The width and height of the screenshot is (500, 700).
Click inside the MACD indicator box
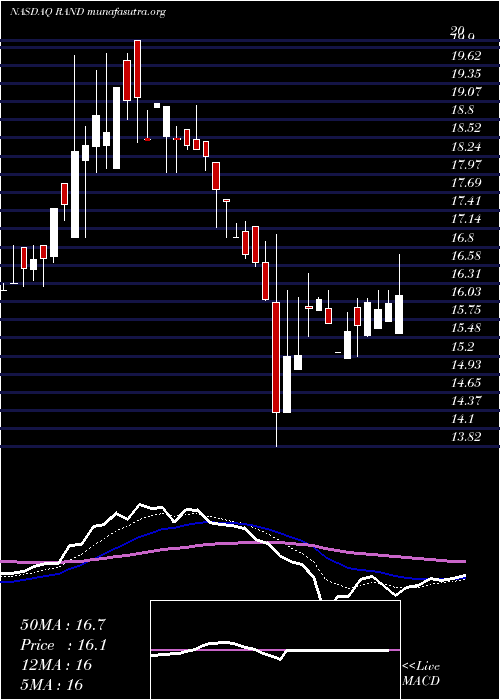pos(275,650)
